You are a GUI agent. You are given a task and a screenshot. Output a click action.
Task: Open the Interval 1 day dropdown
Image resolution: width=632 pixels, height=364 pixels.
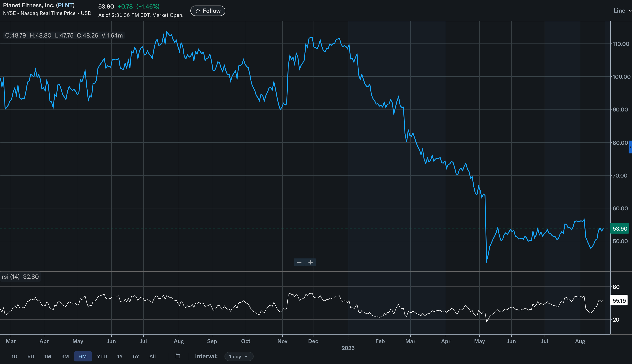click(x=239, y=356)
